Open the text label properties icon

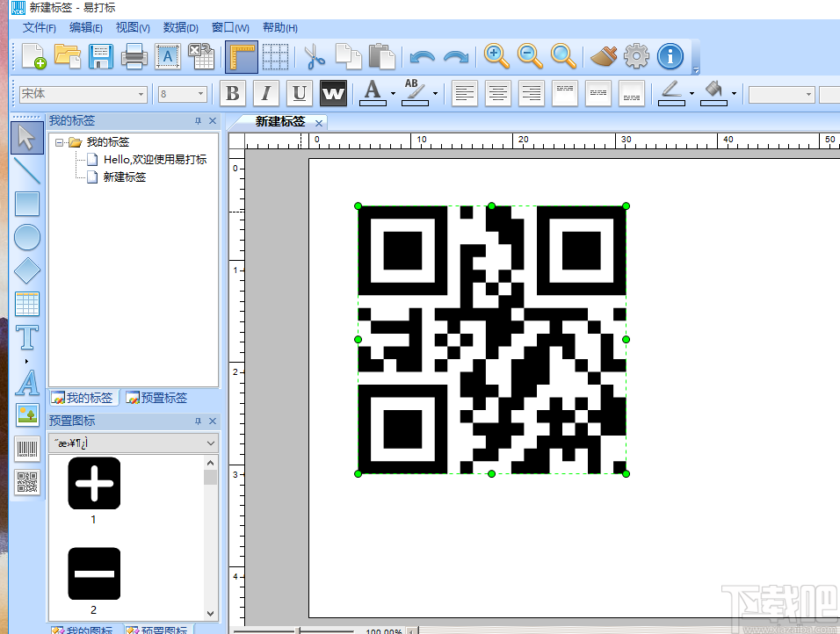(168, 56)
